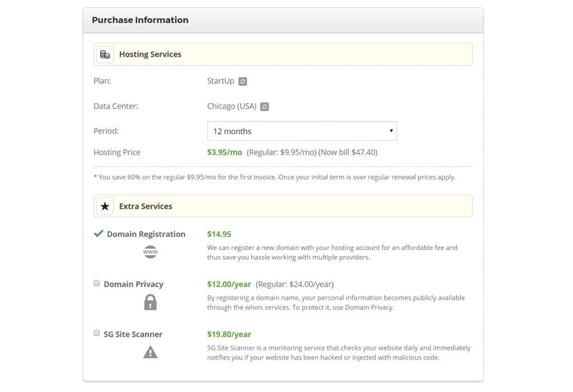
Task: Click the Domain Registration label
Action: click(x=146, y=234)
